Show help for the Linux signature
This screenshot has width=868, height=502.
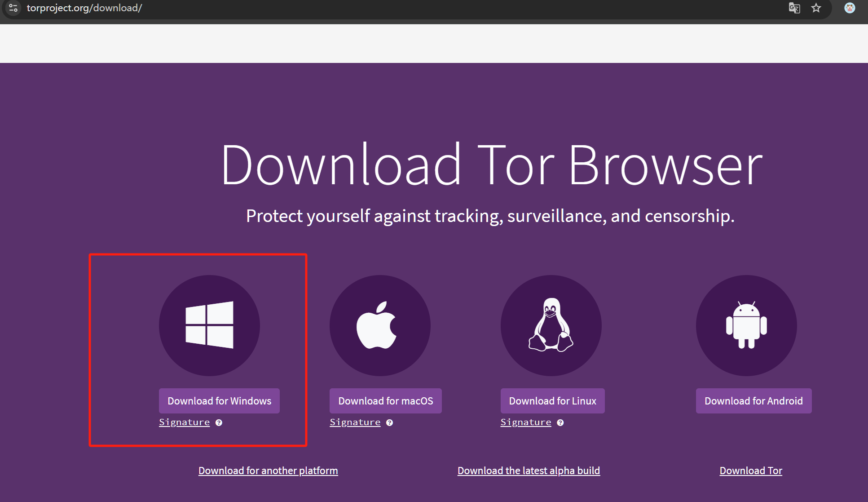560,422
